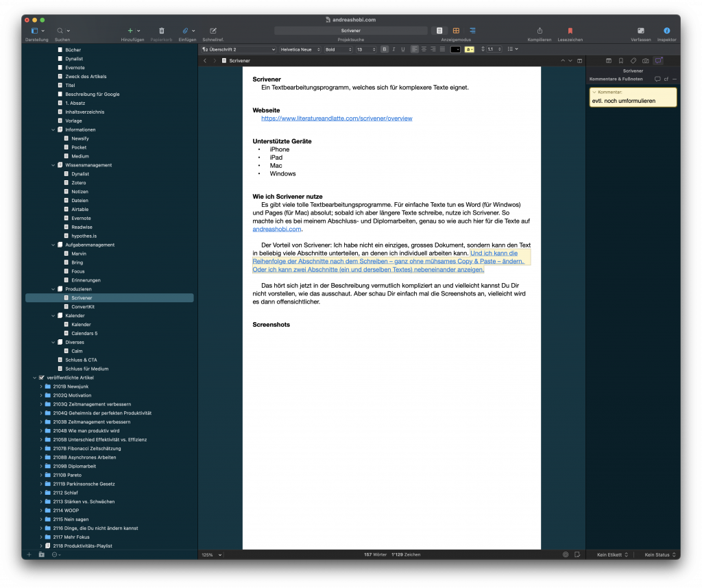Open the Darstellung view icon
This screenshot has width=702, height=588.
coord(34,31)
